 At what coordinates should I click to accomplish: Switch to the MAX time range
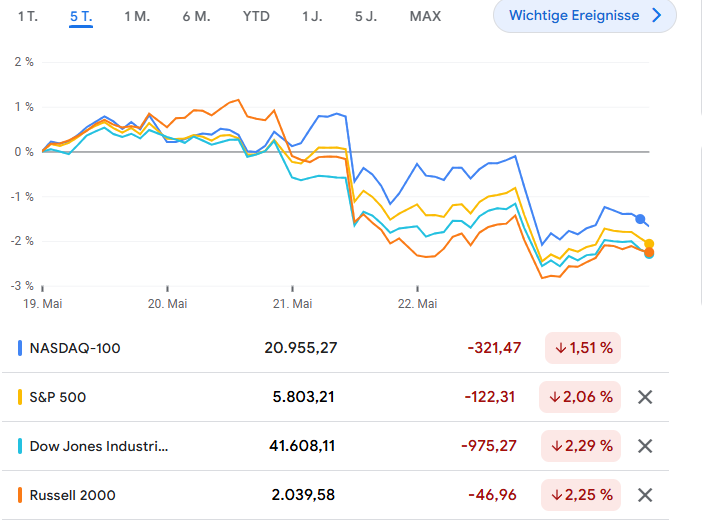(425, 16)
